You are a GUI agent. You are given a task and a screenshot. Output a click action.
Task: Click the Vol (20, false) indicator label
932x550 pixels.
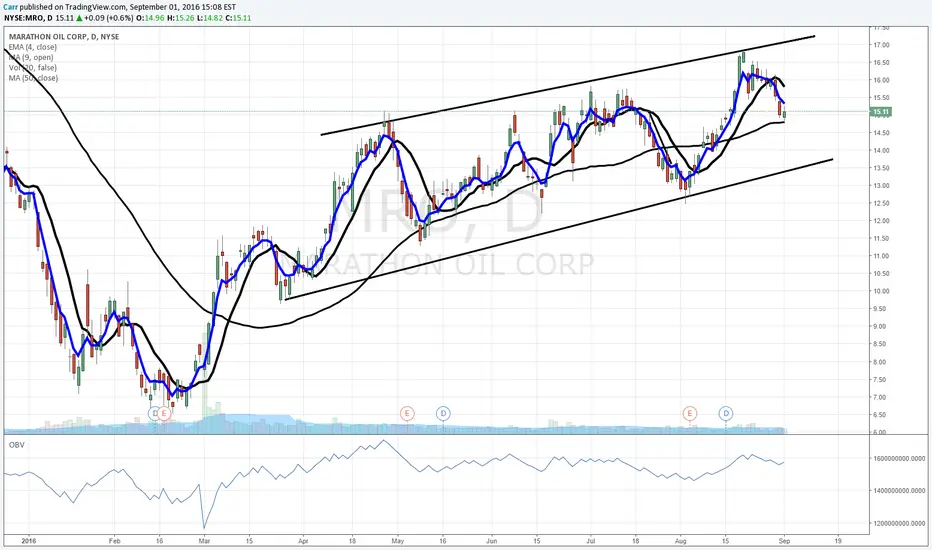coord(33,68)
